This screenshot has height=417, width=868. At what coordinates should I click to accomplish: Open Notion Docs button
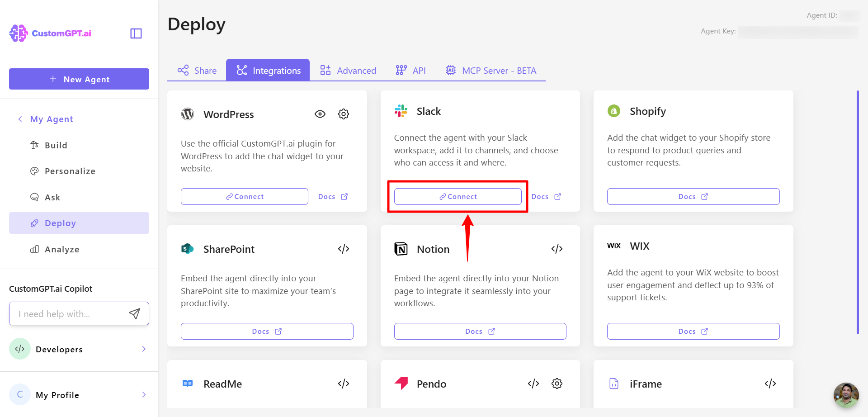[x=480, y=331]
